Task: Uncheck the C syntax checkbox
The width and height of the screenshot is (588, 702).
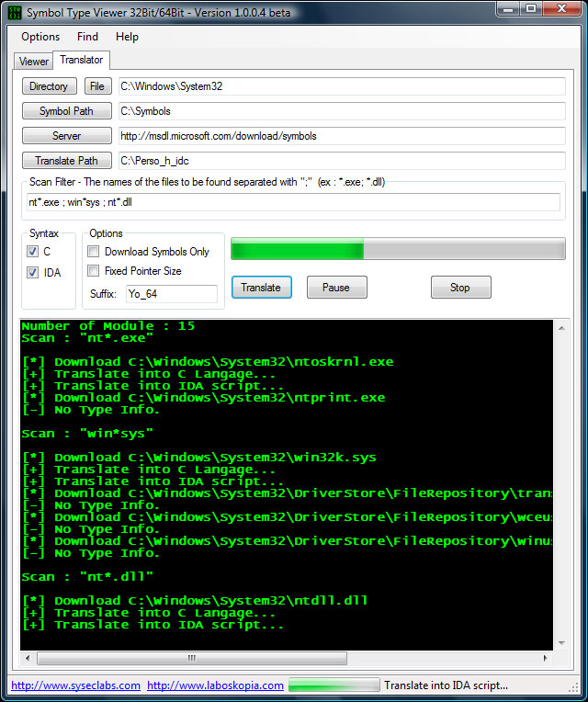Action: pos(33,251)
